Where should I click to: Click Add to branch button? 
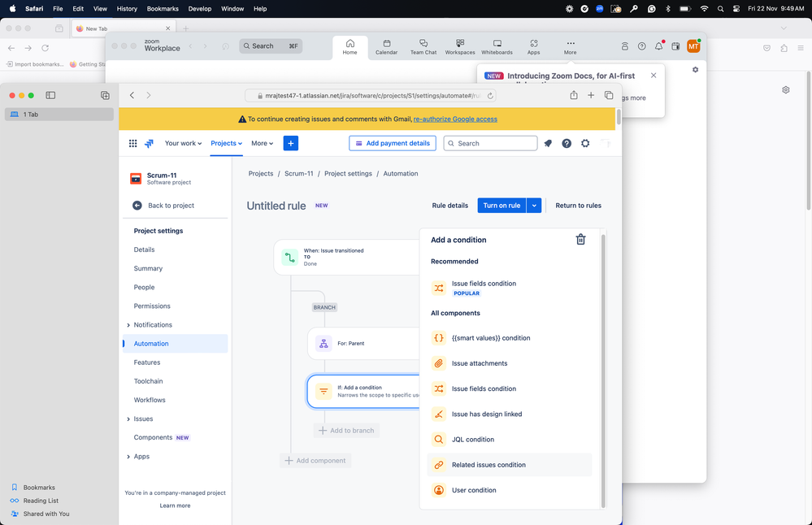tap(346, 431)
